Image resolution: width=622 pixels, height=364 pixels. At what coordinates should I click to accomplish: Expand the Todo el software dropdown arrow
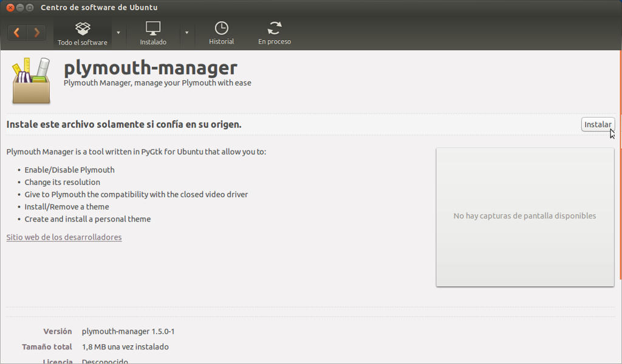(x=118, y=33)
